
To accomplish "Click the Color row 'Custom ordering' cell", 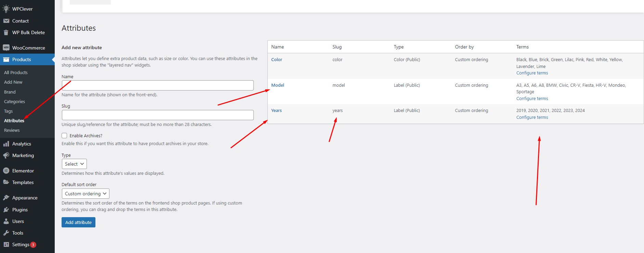I will (x=471, y=59).
